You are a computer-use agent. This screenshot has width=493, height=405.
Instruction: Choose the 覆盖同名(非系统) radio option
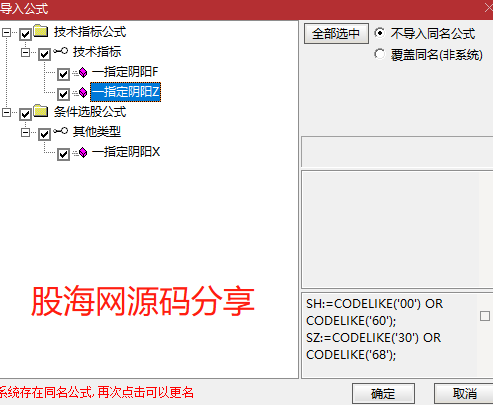click(x=379, y=54)
